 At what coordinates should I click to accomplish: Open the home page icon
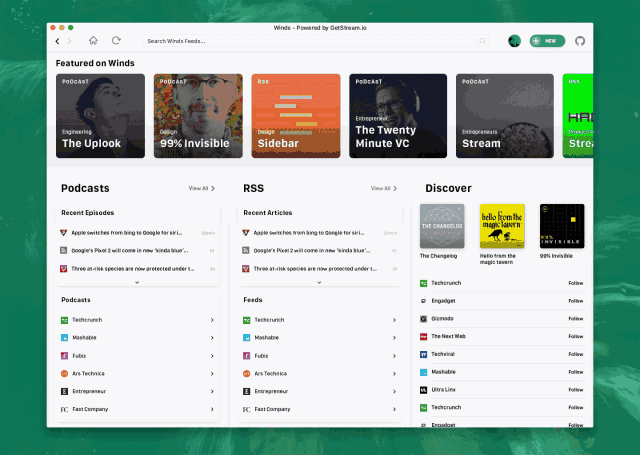tap(93, 40)
